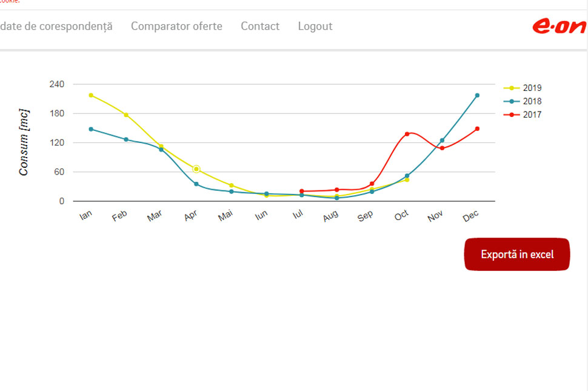The image size is (588, 391).
Task: Click the 'Exportă in excel' button
Action: point(517,254)
